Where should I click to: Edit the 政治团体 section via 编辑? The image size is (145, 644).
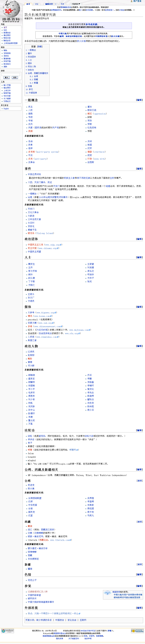point(139,239)
